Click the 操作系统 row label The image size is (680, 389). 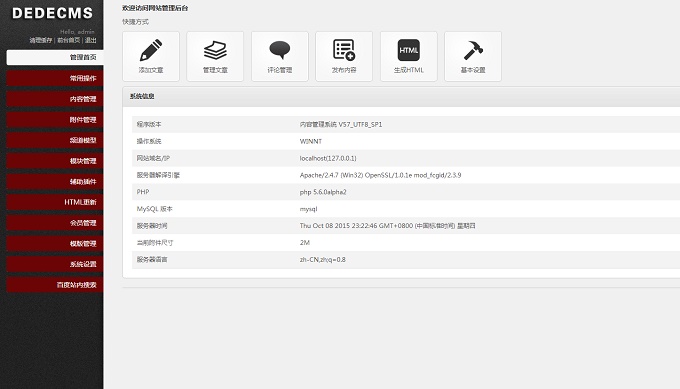(x=149, y=141)
